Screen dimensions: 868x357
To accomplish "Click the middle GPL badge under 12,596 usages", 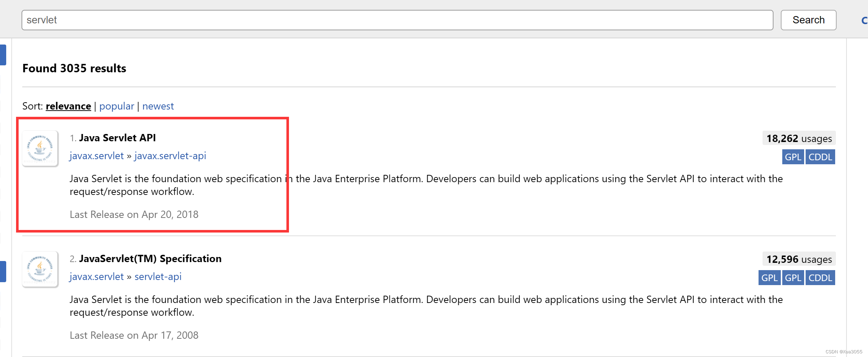I will tap(793, 278).
